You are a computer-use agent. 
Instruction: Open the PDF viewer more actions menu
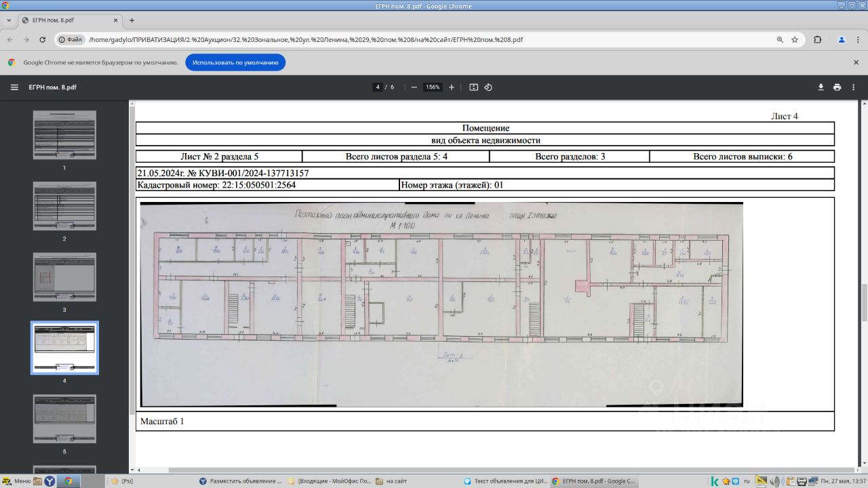(x=854, y=87)
